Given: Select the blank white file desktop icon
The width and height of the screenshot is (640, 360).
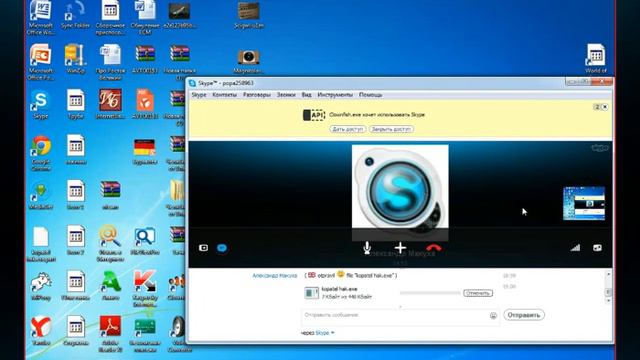Looking at the screenshot, I should coord(40,243).
